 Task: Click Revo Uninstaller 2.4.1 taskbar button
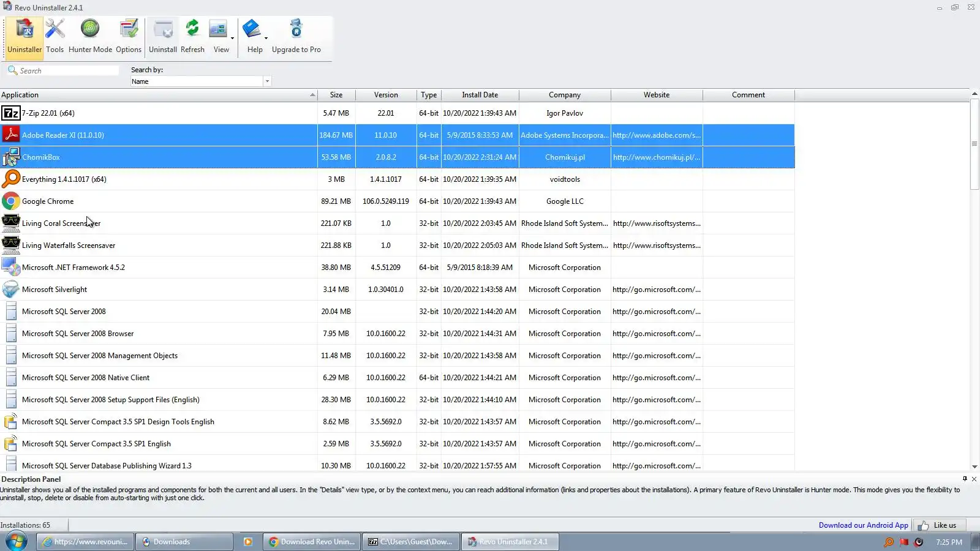point(510,542)
